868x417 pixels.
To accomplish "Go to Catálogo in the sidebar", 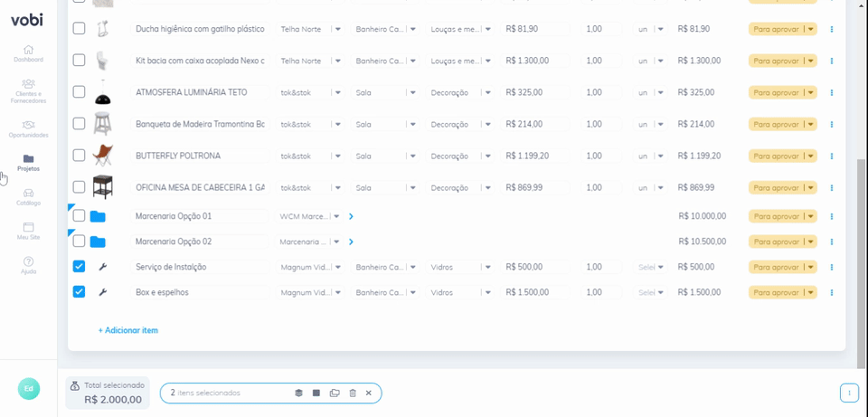I will (28, 197).
